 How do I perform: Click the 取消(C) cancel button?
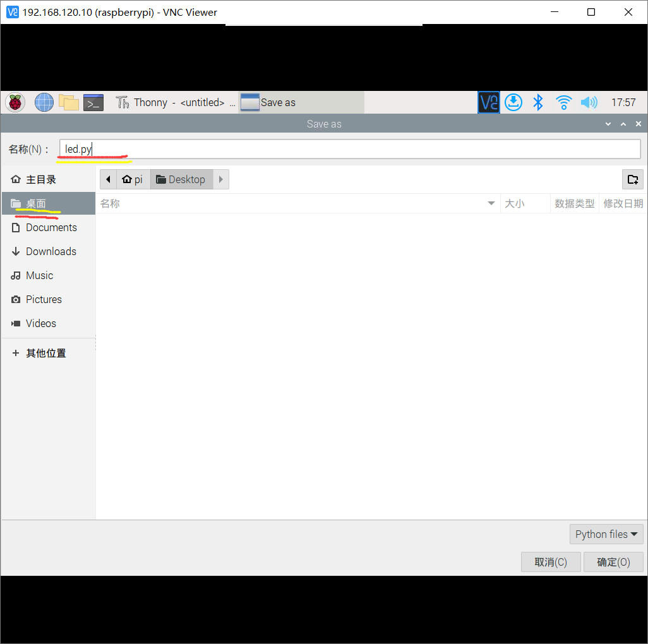click(551, 562)
